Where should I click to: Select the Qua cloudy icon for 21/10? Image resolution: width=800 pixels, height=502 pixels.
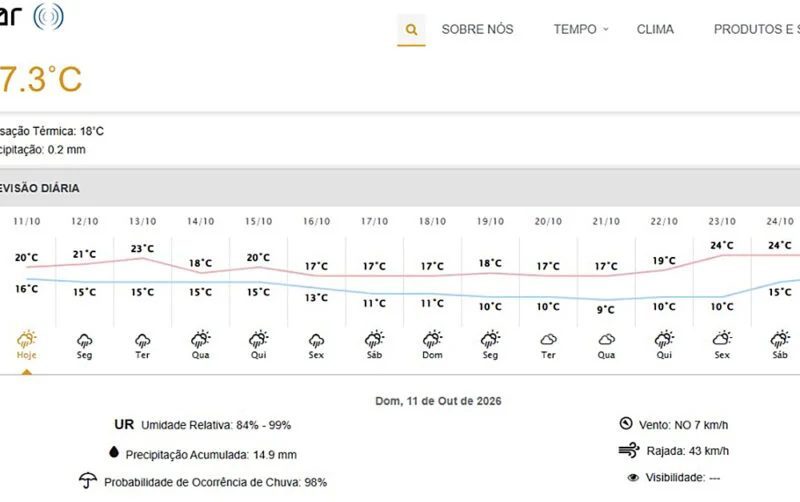tap(606, 339)
